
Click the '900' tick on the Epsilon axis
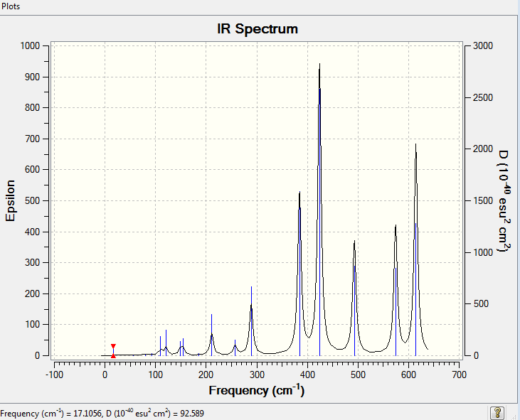coord(33,77)
